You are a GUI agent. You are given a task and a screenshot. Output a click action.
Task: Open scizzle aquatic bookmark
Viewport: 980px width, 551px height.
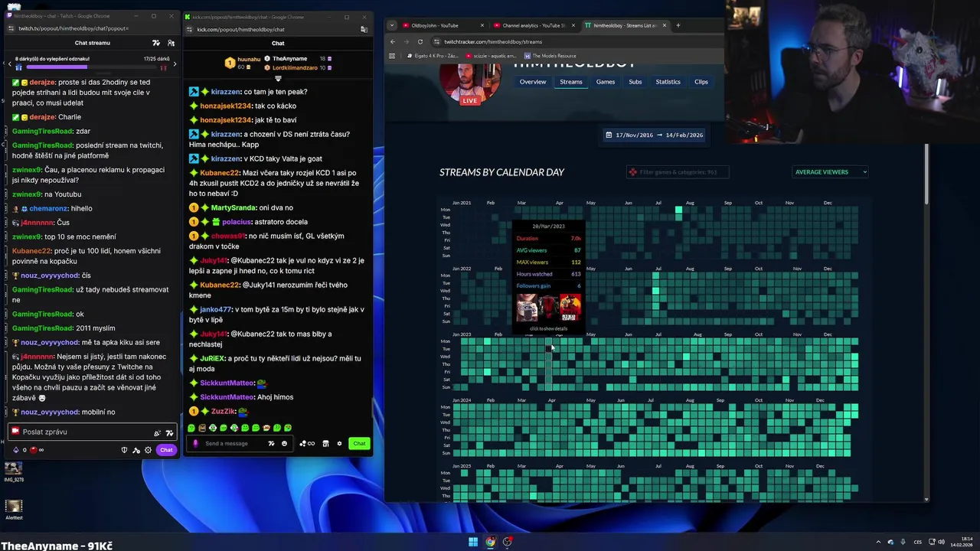click(491, 56)
